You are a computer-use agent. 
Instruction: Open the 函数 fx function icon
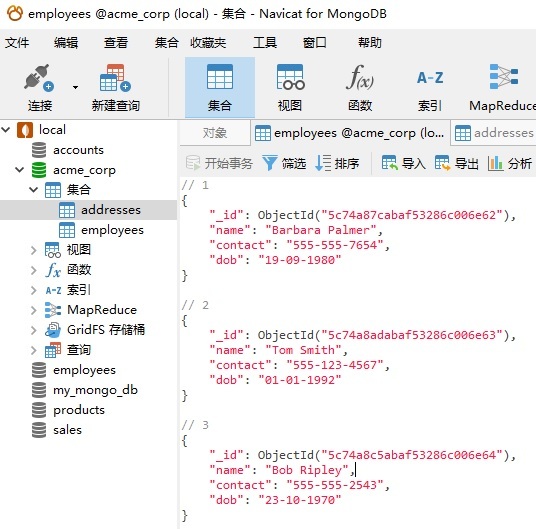click(x=360, y=77)
